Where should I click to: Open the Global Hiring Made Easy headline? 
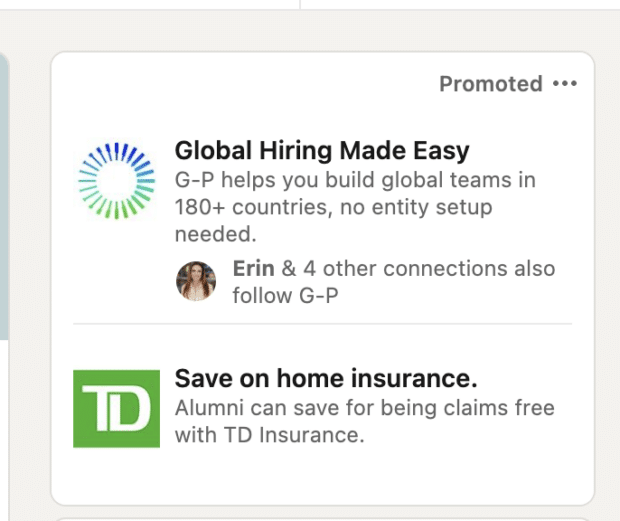pyautogui.click(x=322, y=151)
